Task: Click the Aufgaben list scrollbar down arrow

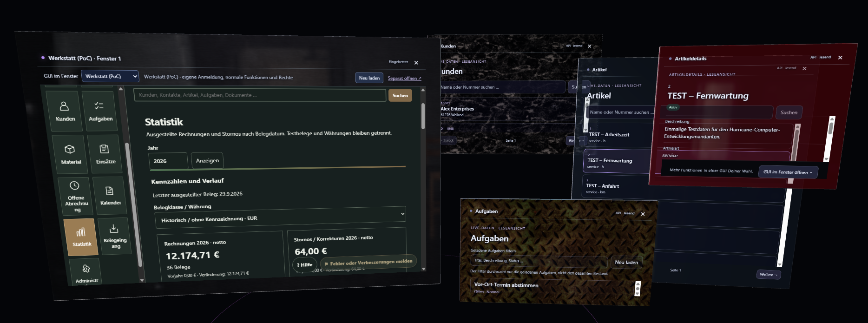Action: tap(637, 294)
